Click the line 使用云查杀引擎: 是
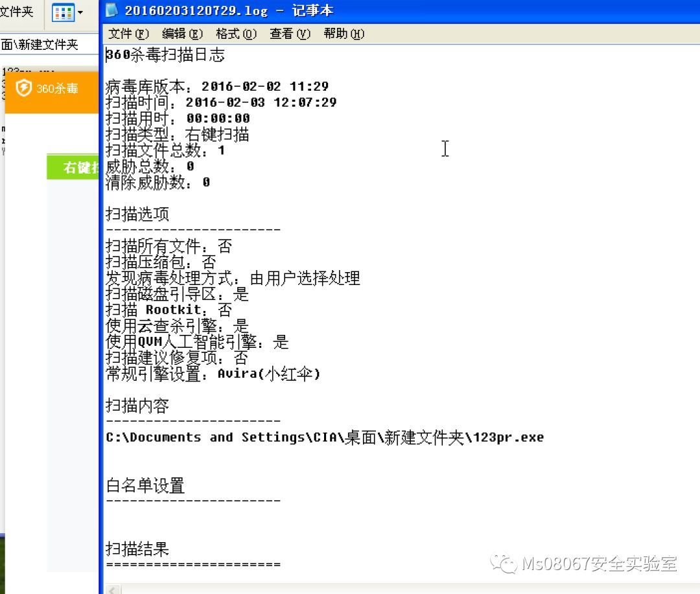This screenshot has width=700, height=594. [177, 326]
